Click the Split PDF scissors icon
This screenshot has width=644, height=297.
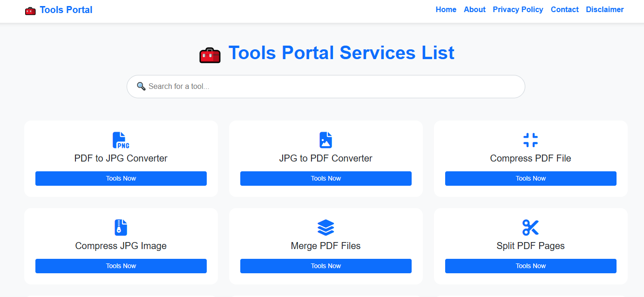point(530,228)
